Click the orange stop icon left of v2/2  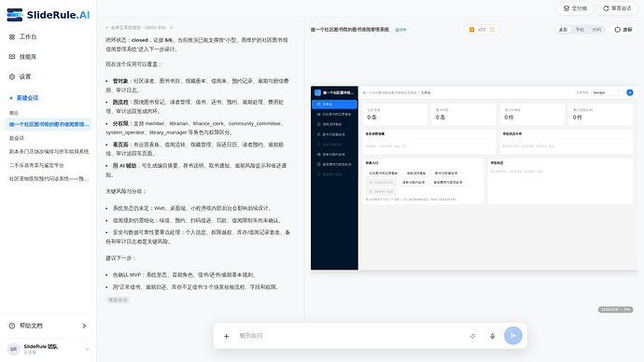(472, 30)
